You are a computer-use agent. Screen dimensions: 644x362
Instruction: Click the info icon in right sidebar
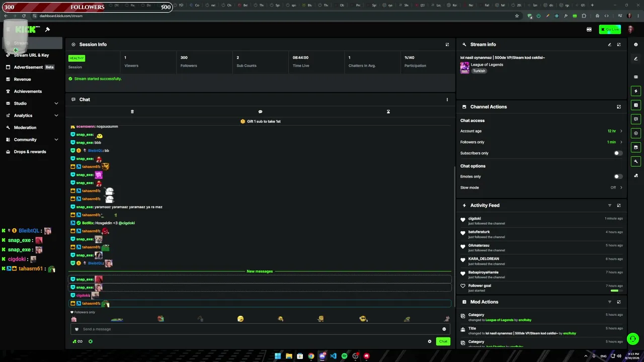pos(636,44)
